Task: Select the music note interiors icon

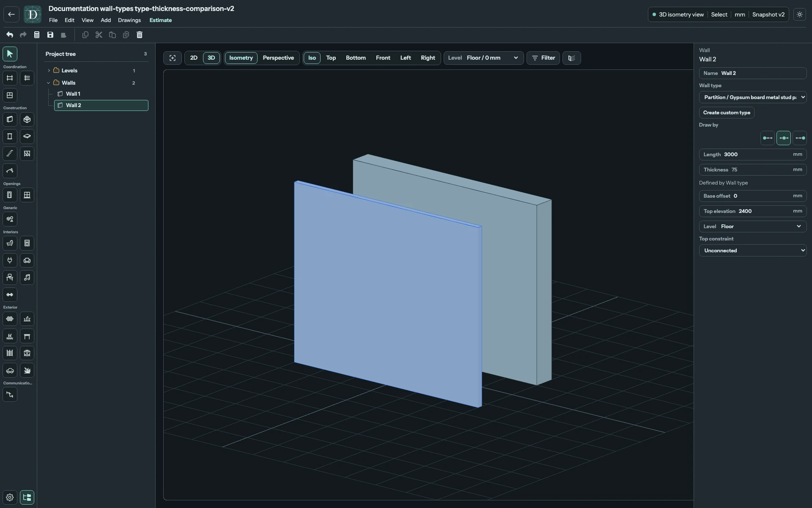Action: [27, 278]
